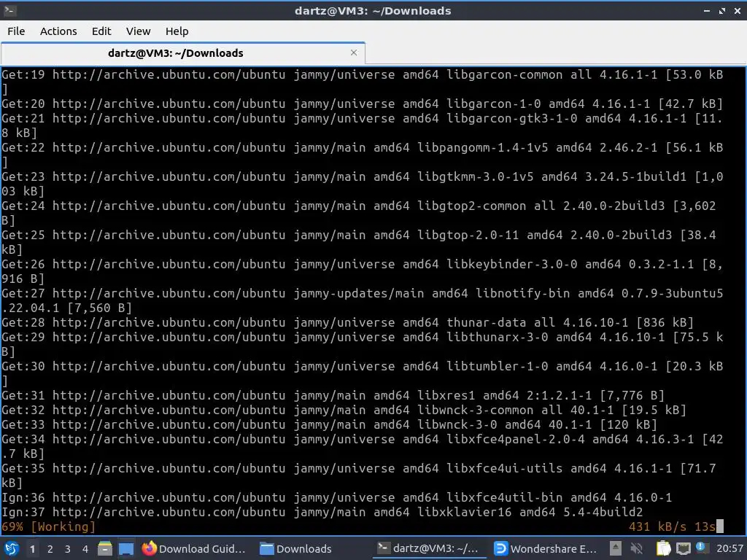Click the Get:19 libgarcon-common line

[363, 82]
